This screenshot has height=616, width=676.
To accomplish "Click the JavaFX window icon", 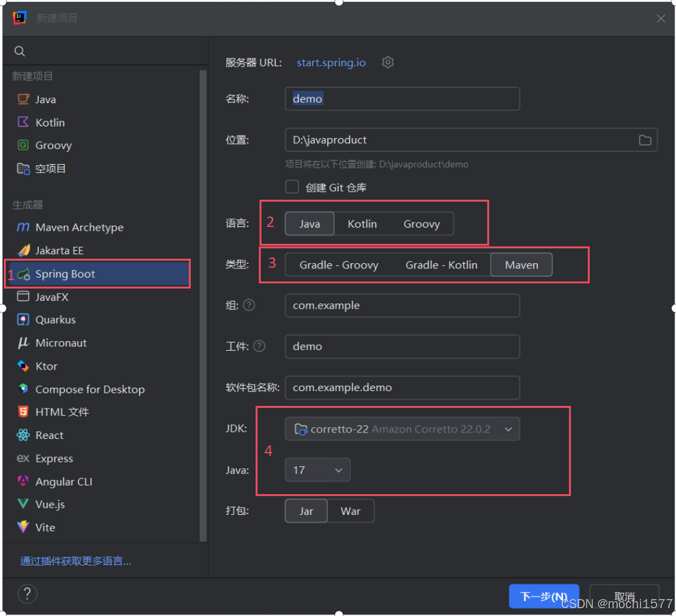I will (x=23, y=296).
